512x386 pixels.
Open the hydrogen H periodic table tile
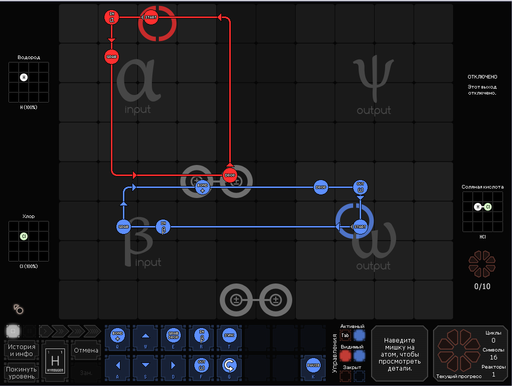55,361
